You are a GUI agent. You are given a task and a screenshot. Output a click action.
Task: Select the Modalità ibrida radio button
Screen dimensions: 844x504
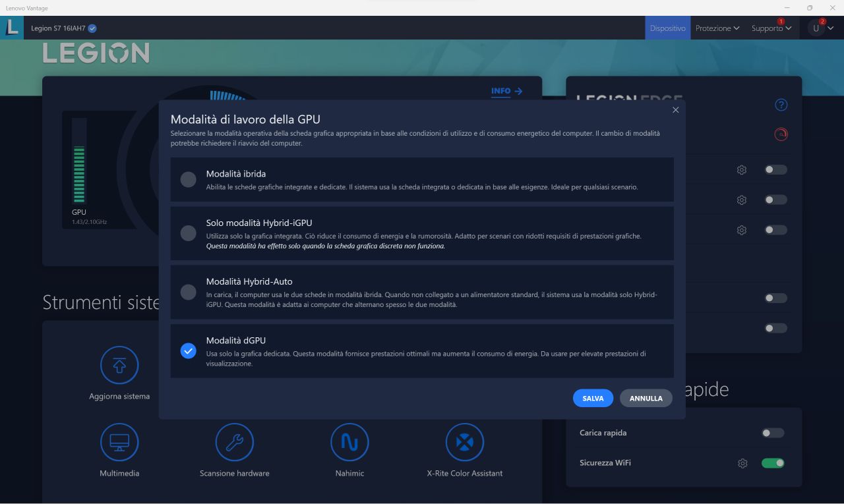[x=188, y=179]
